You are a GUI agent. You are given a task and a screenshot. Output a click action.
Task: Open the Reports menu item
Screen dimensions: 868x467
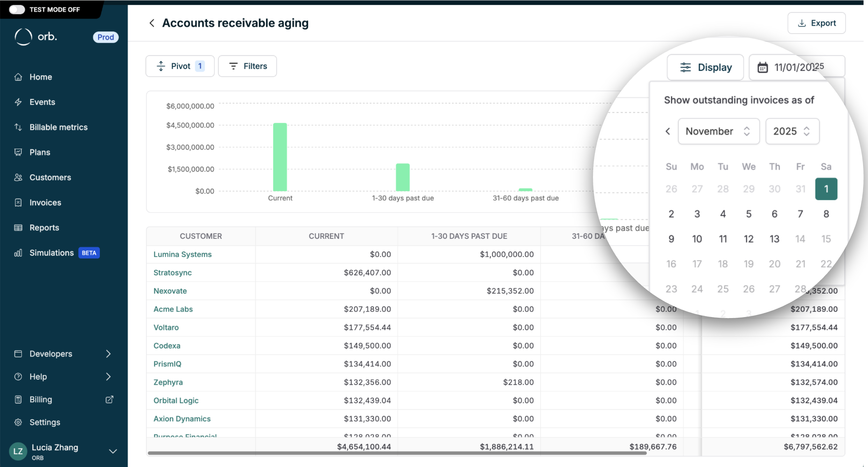point(44,228)
